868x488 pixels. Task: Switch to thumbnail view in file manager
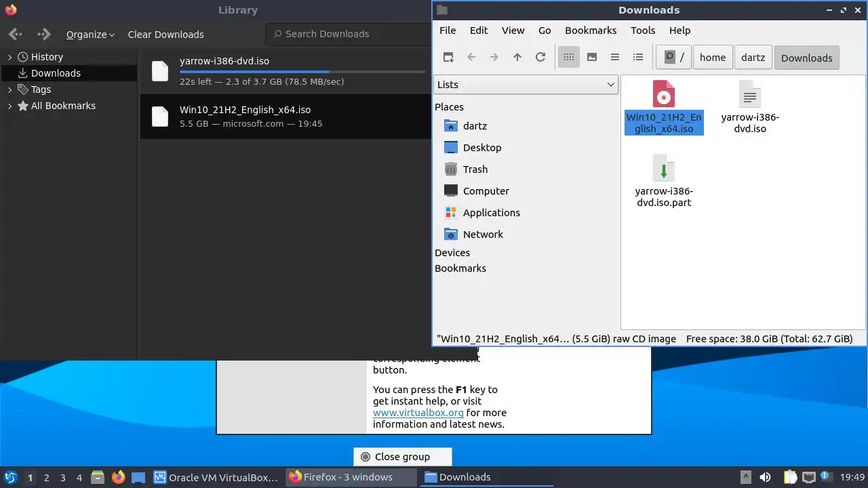tap(592, 58)
